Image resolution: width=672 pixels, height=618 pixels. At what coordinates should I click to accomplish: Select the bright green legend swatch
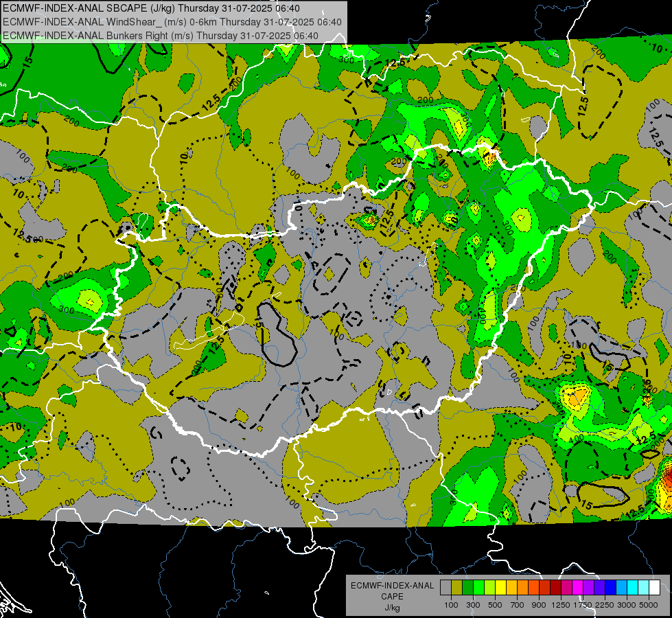click(478, 588)
